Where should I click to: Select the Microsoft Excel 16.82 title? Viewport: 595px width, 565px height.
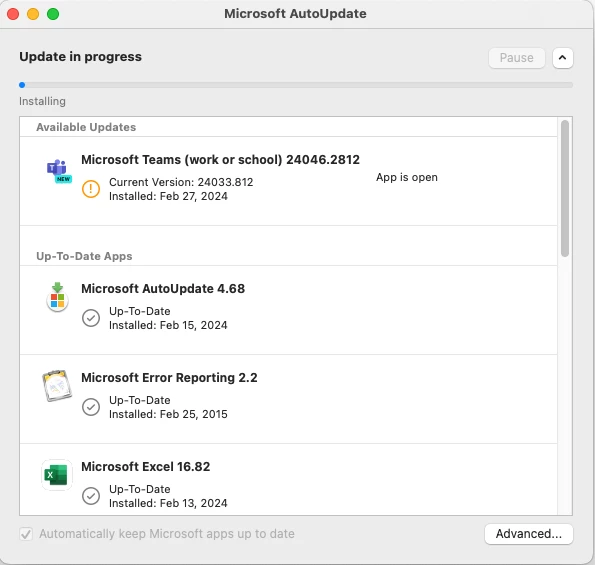[145, 466]
